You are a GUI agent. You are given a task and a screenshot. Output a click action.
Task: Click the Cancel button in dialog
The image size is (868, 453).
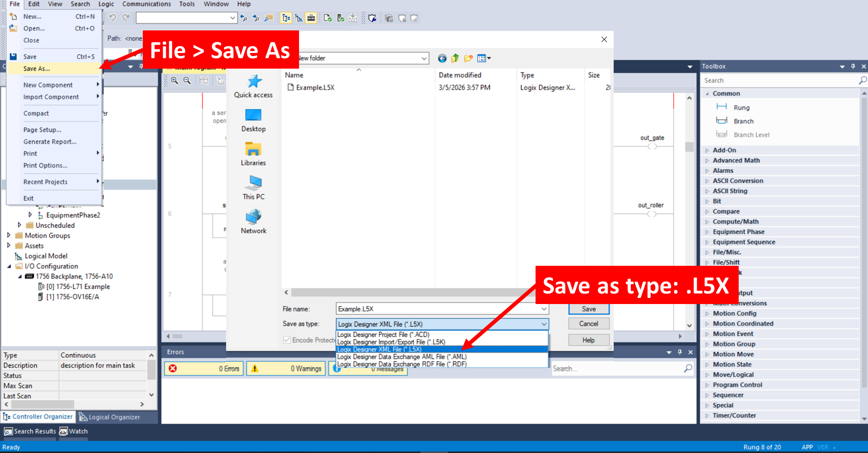tap(589, 324)
